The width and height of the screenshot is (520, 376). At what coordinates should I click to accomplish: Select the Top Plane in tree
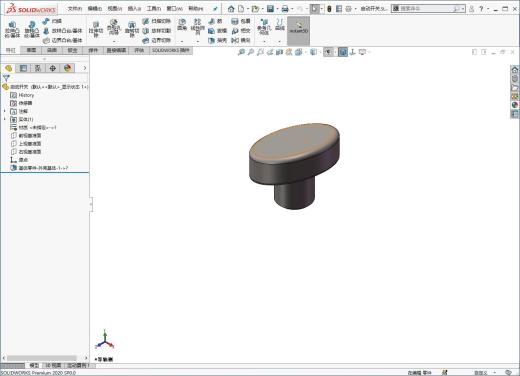(26, 143)
